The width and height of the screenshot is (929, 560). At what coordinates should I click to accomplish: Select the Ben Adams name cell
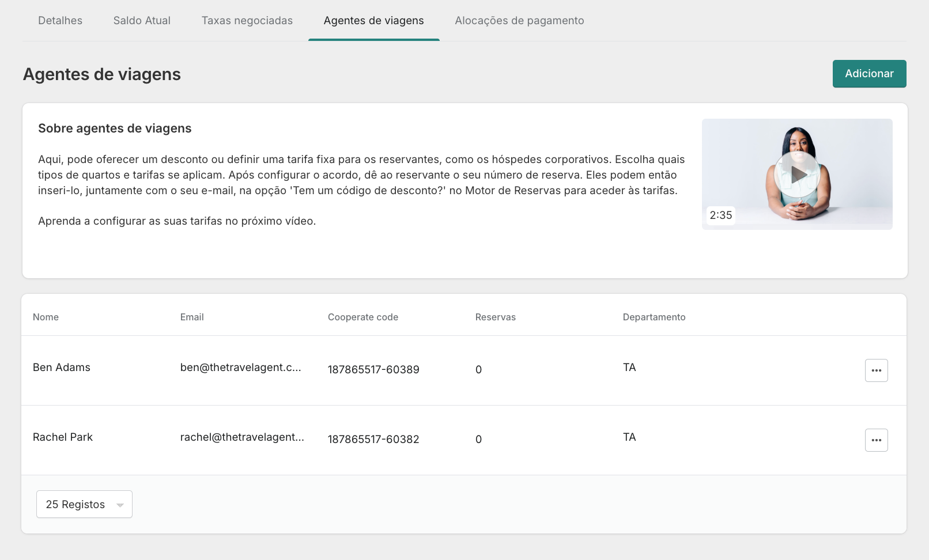62,368
